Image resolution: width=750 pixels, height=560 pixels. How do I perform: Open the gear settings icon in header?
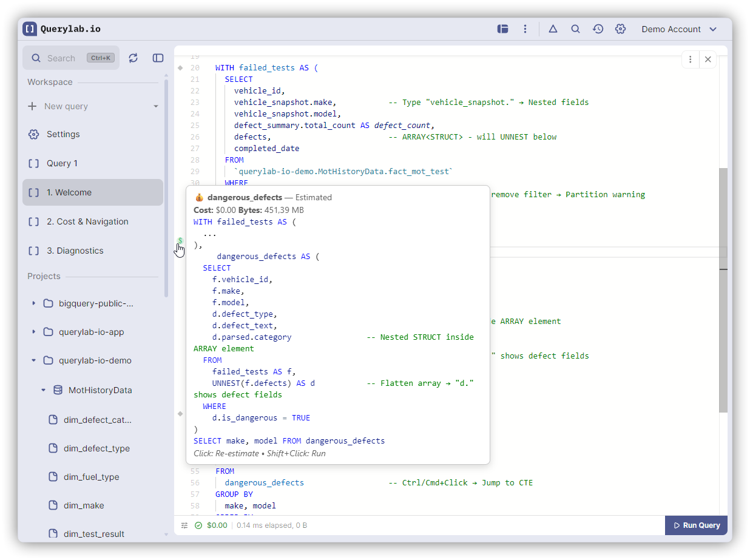[620, 29]
